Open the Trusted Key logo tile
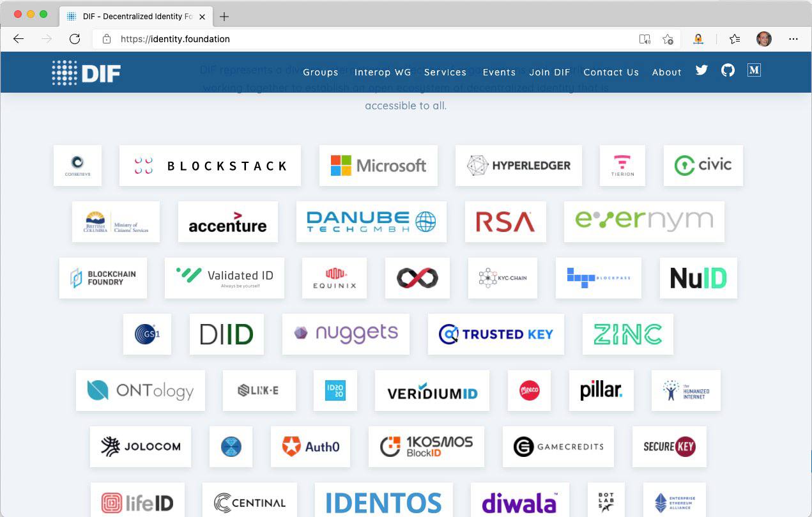Screen dimensions: 812x517 point(496,334)
